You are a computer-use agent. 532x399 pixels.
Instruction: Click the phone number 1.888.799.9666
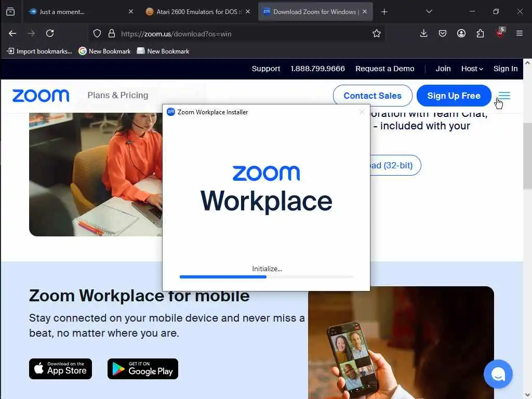point(317,69)
